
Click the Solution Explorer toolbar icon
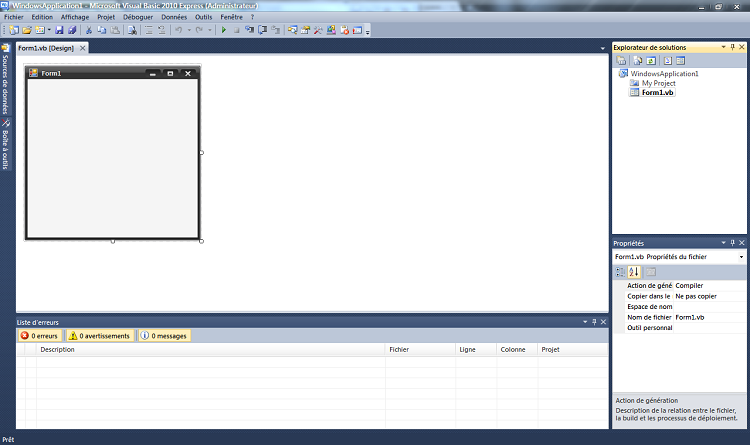[292, 30]
